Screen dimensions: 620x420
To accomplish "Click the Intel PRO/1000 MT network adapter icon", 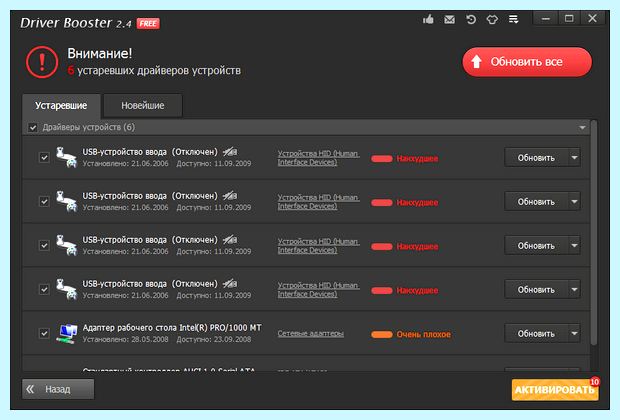I will 66,333.
